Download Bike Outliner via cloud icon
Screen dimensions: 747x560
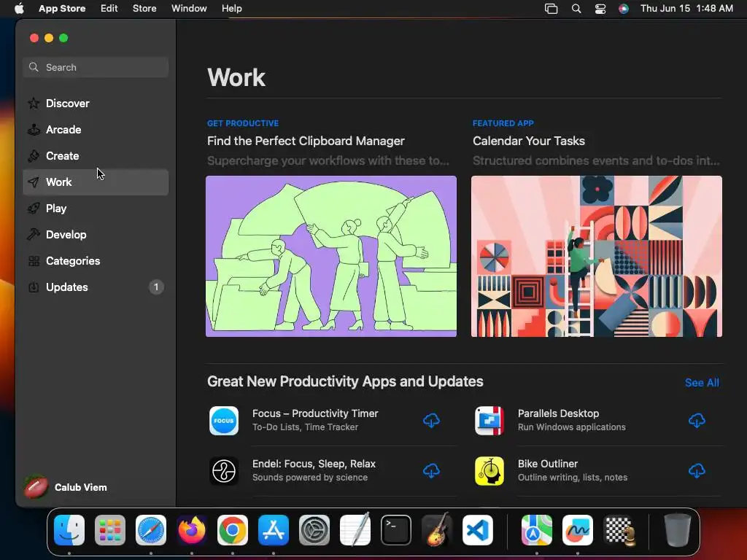click(697, 471)
